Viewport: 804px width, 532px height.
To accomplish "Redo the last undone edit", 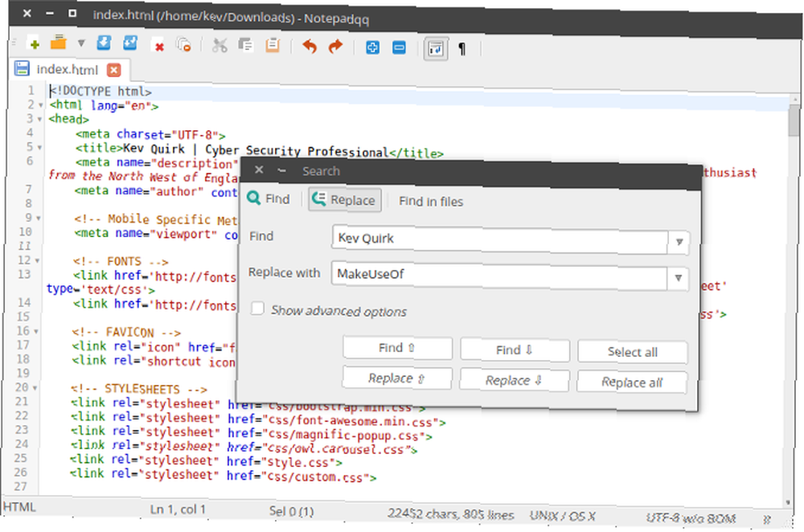I will click(x=335, y=47).
